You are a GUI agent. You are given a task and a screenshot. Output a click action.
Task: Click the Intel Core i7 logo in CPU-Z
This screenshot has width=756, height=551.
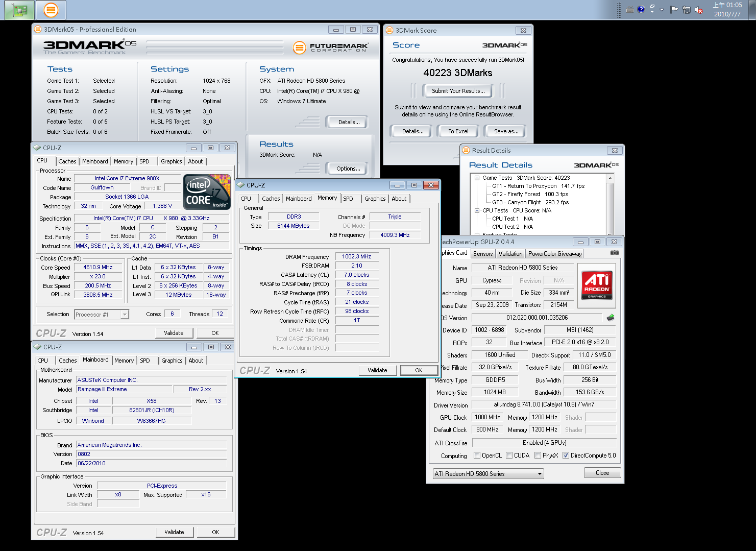[207, 192]
